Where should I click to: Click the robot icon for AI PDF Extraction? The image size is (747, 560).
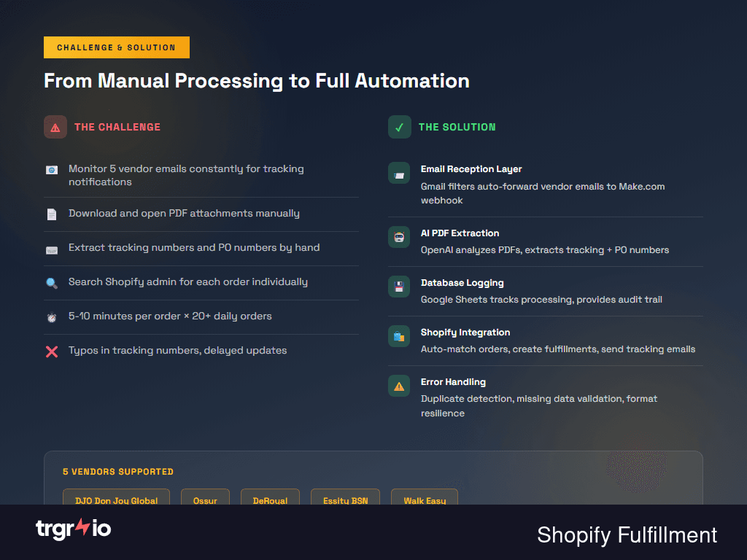398,237
